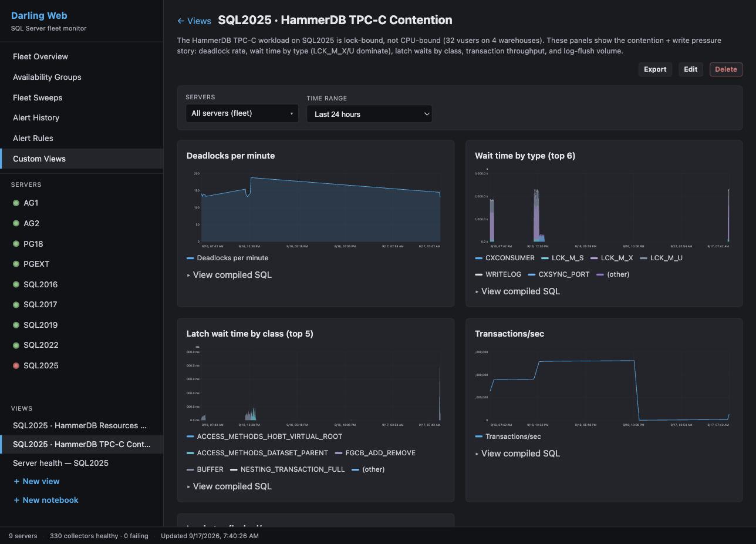Toggle Transactions/sec legend entry
This screenshot has width=756, height=544.
[x=508, y=436]
